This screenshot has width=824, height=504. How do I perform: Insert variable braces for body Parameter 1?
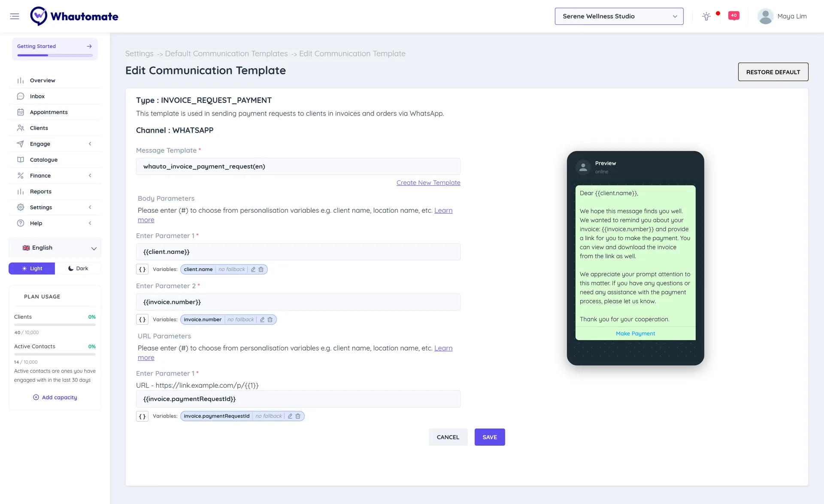[142, 269]
